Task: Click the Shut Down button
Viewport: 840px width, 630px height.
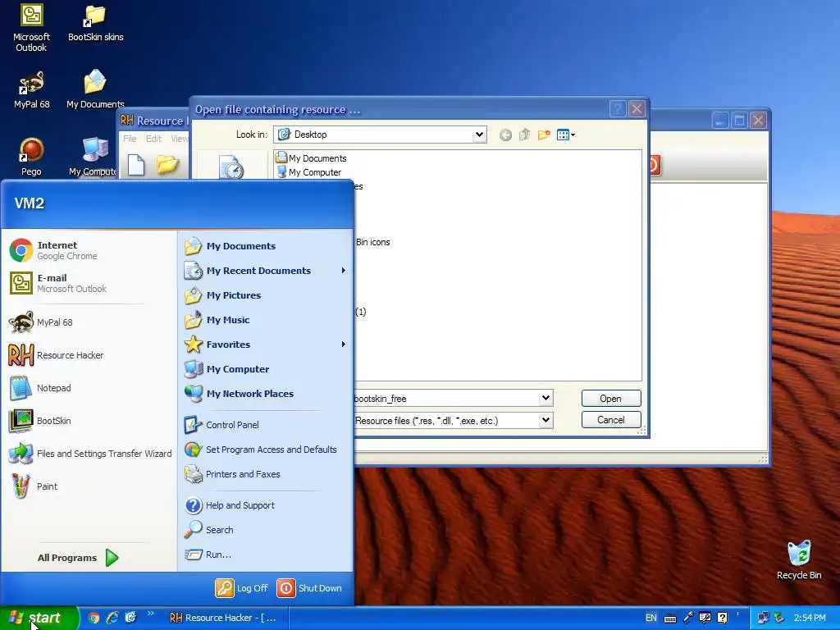Action: coord(309,588)
